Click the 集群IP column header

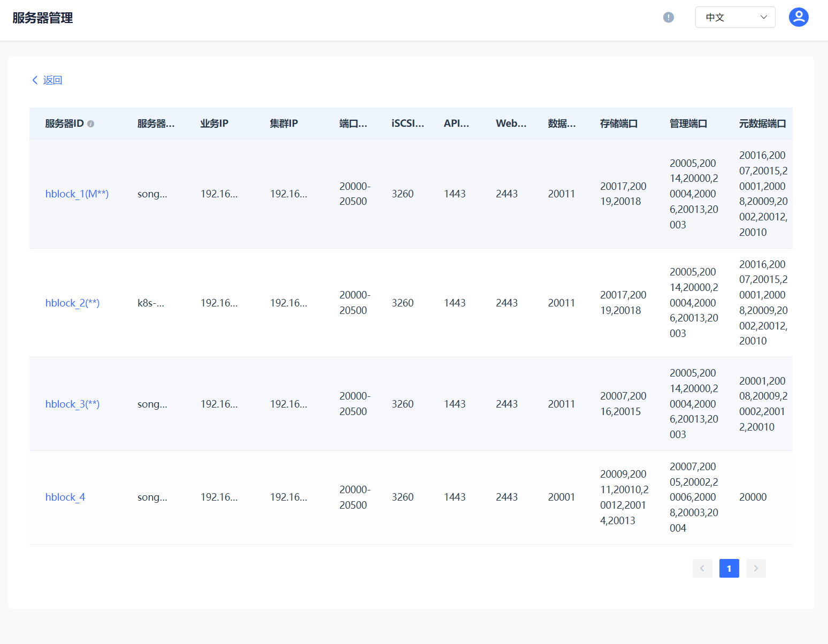pos(284,124)
